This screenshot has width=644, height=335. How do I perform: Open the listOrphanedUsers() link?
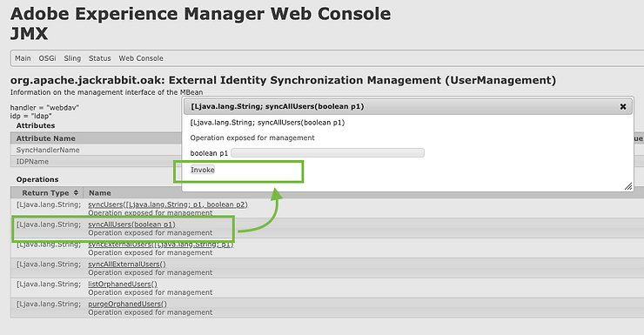point(123,284)
